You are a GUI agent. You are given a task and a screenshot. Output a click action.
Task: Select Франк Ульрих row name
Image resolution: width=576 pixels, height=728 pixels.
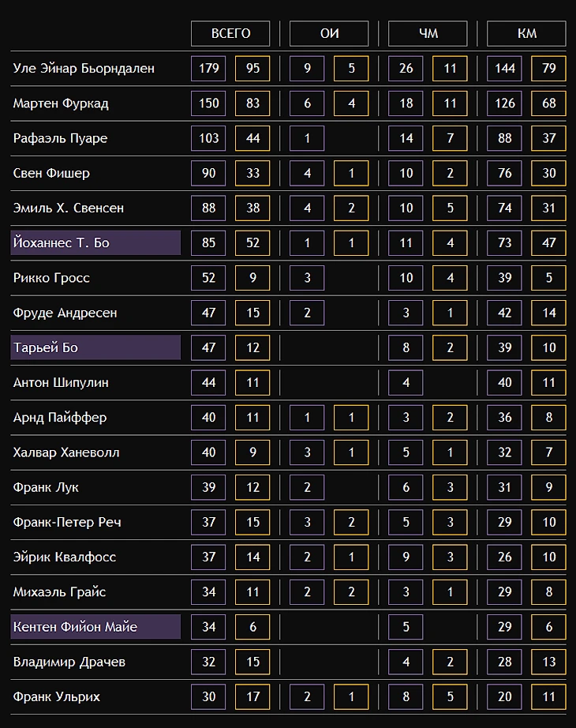pos(57,697)
